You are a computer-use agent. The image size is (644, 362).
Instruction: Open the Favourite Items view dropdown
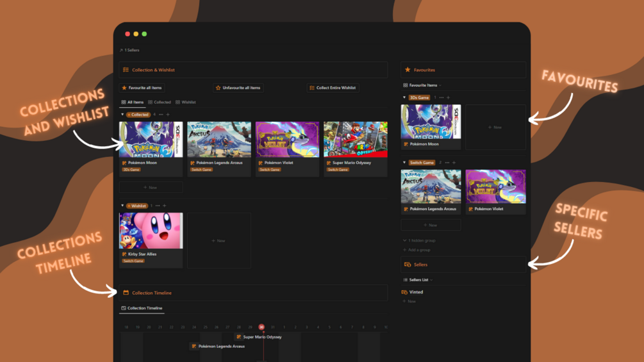[x=440, y=85]
